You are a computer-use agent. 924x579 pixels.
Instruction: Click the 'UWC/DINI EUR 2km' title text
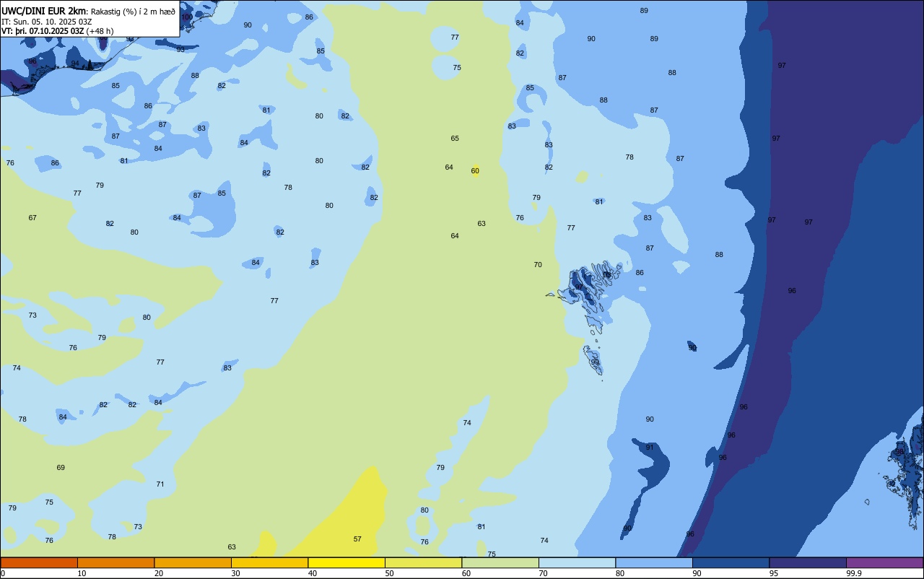[x=44, y=11]
